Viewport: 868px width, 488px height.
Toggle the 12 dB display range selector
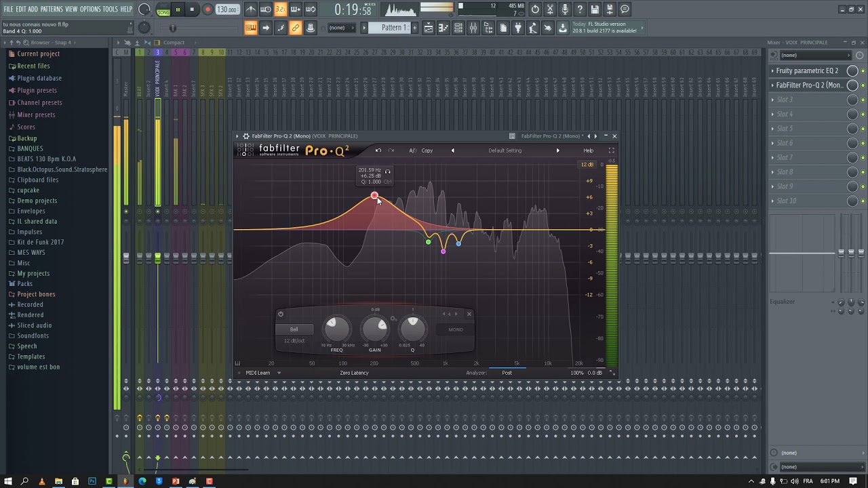(587, 165)
